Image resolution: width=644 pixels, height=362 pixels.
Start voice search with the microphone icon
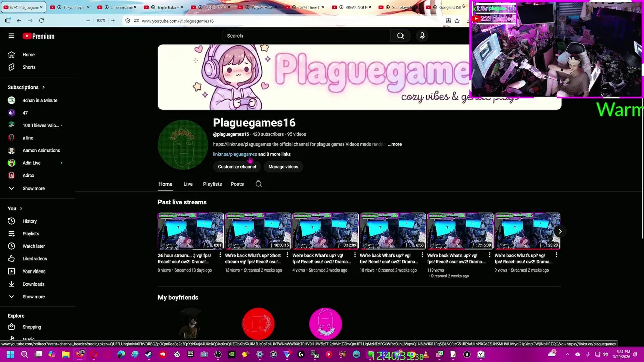pyautogui.click(x=422, y=36)
